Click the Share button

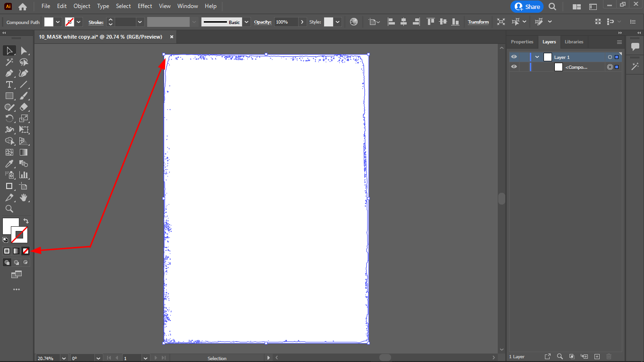click(x=527, y=7)
